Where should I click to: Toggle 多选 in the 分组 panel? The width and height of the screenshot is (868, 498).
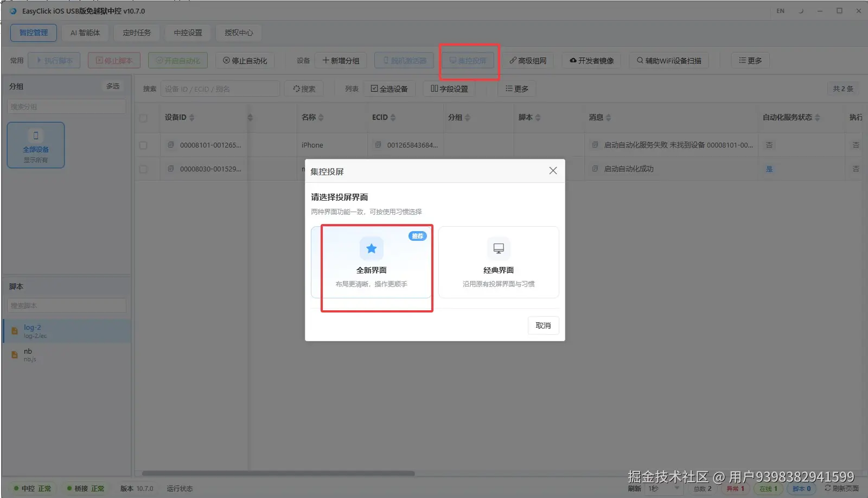[x=113, y=86]
